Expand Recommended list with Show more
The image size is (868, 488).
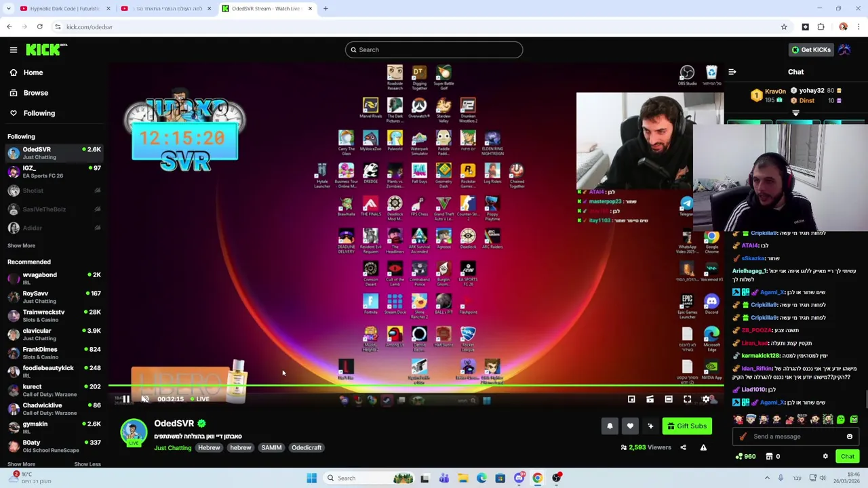21,464
